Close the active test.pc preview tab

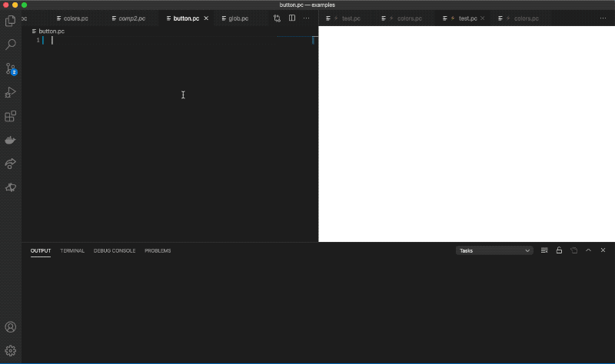(x=483, y=18)
